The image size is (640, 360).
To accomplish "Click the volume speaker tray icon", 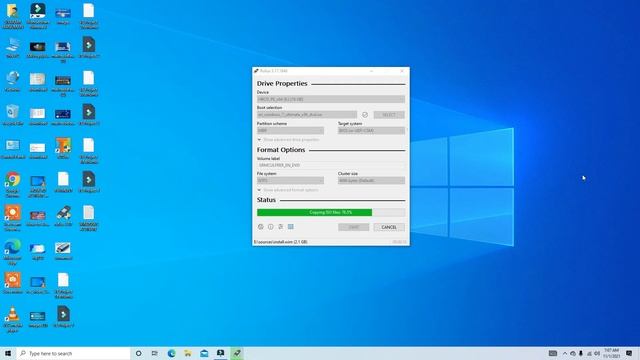I will click(x=597, y=353).
